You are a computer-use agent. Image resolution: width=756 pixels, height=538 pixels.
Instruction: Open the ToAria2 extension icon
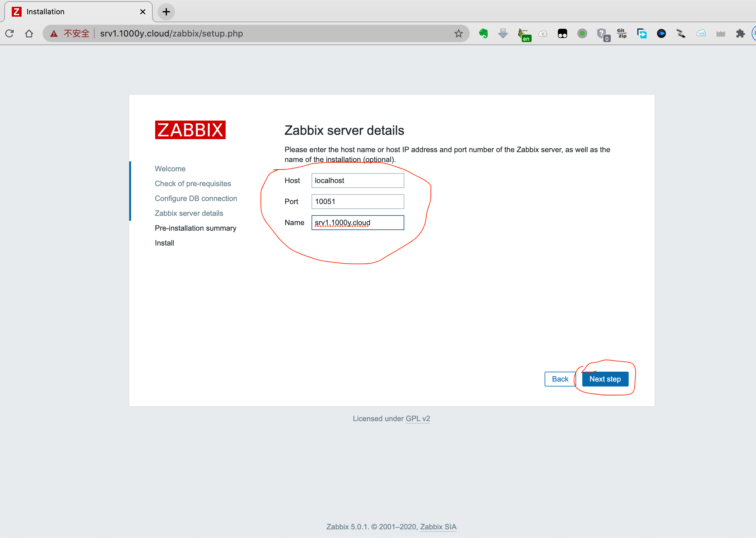[525, 33]
